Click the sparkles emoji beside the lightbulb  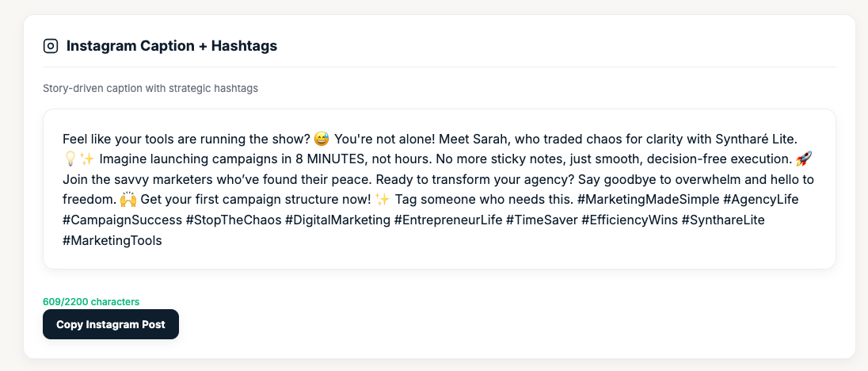click(86, 159)
